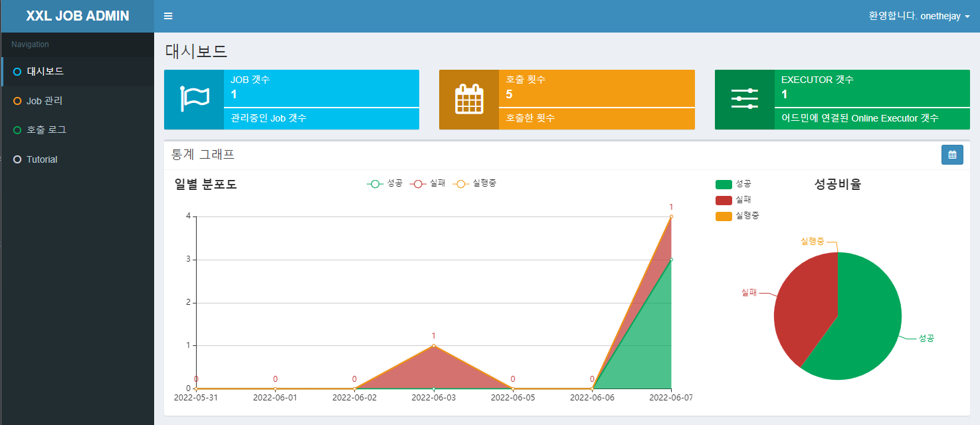The height and width of the screenshot is (425, 980).
Task: Toggle red 실패 swatch in pie legend
Action: pyautogui.click(x=724, y=200)
